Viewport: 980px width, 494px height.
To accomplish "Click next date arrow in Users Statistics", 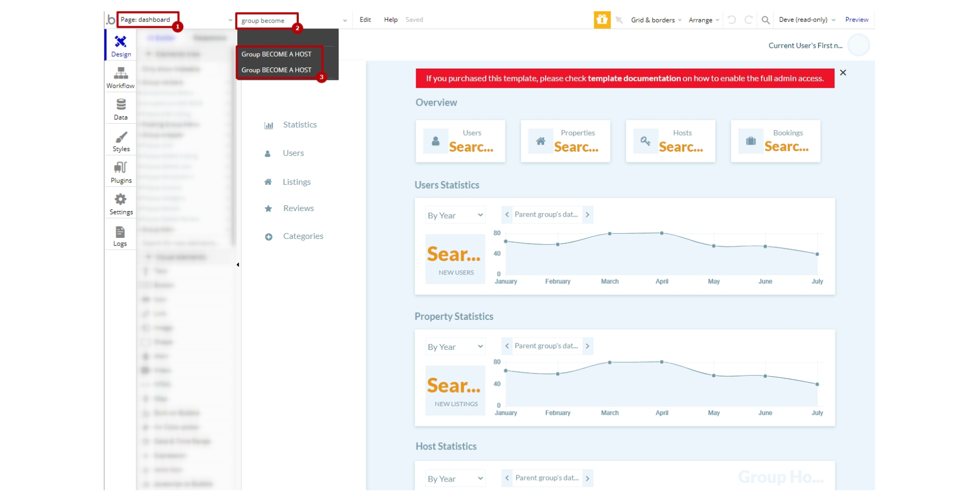I will [587, 214].
